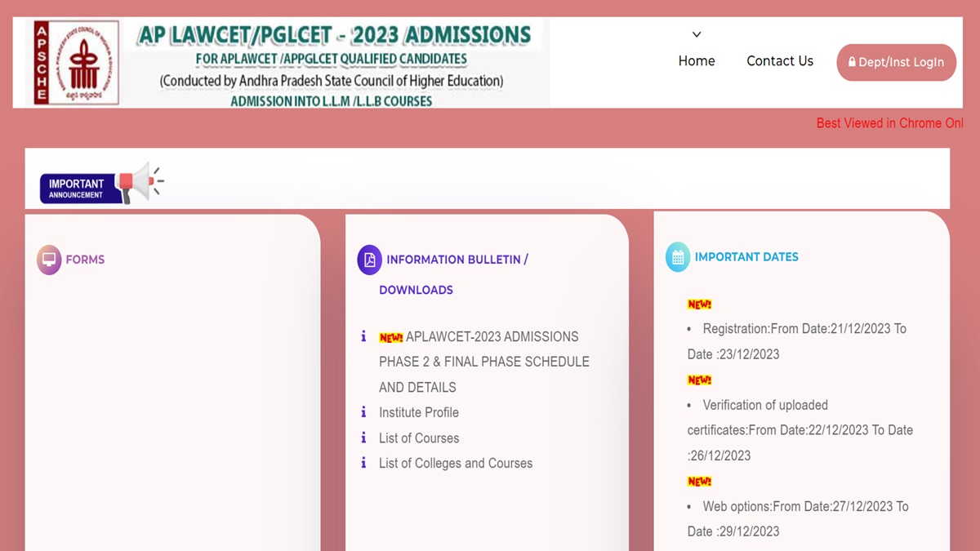Open the Institute Profile link
Viewport: 980px width, 551px height.
click(419, 412)
